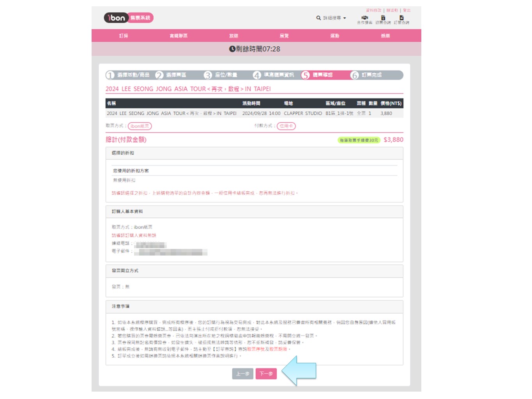The image size is (532, 399).
Task: Open the 訂房 menu item
Action: click(124, 35)
